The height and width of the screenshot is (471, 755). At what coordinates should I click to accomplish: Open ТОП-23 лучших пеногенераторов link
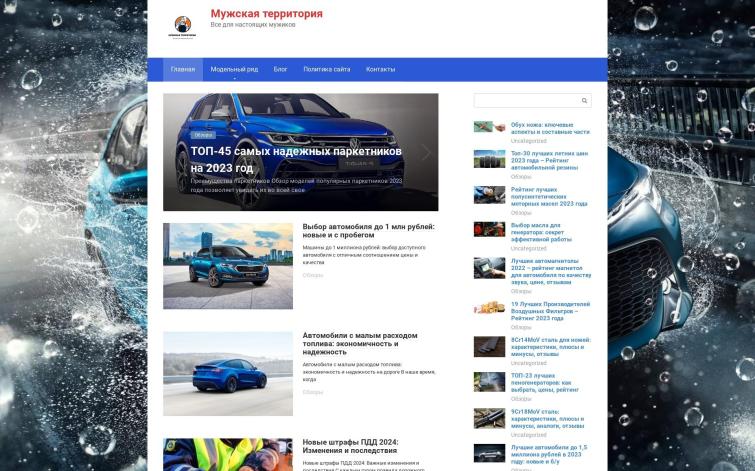tap(545, 382)
